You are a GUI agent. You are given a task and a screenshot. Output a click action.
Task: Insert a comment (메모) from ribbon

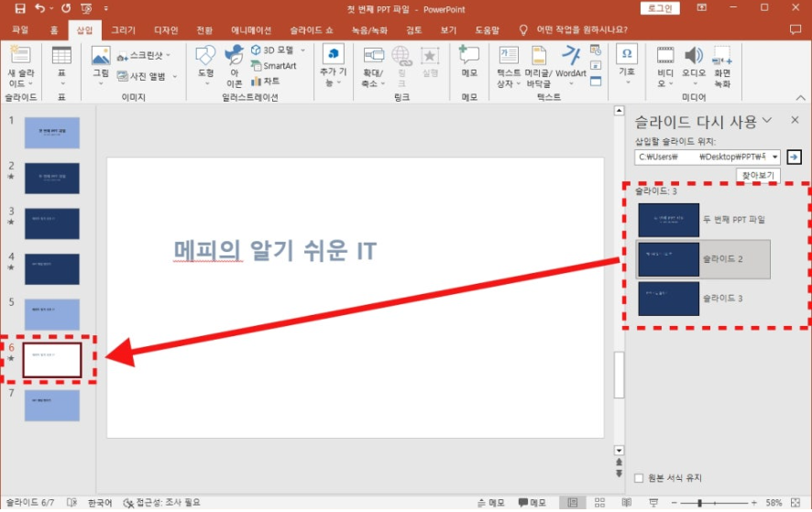click(469, 62)
